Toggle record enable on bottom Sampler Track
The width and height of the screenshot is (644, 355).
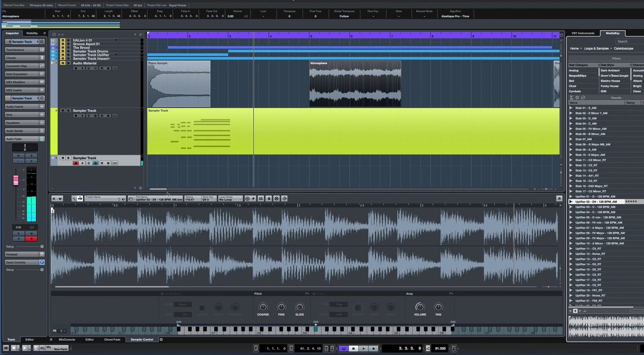[76, 163]
